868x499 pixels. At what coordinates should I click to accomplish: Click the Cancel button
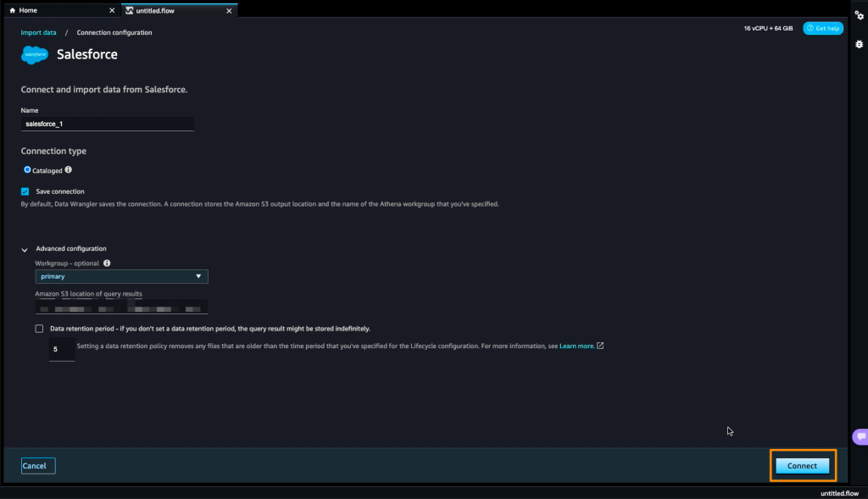click(38, 465)
